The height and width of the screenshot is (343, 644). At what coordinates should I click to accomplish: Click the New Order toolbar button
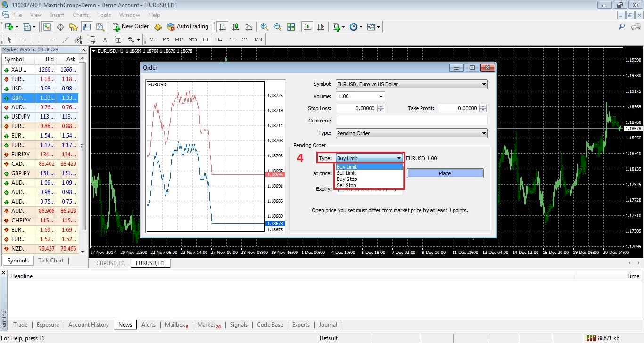(131, 27)
